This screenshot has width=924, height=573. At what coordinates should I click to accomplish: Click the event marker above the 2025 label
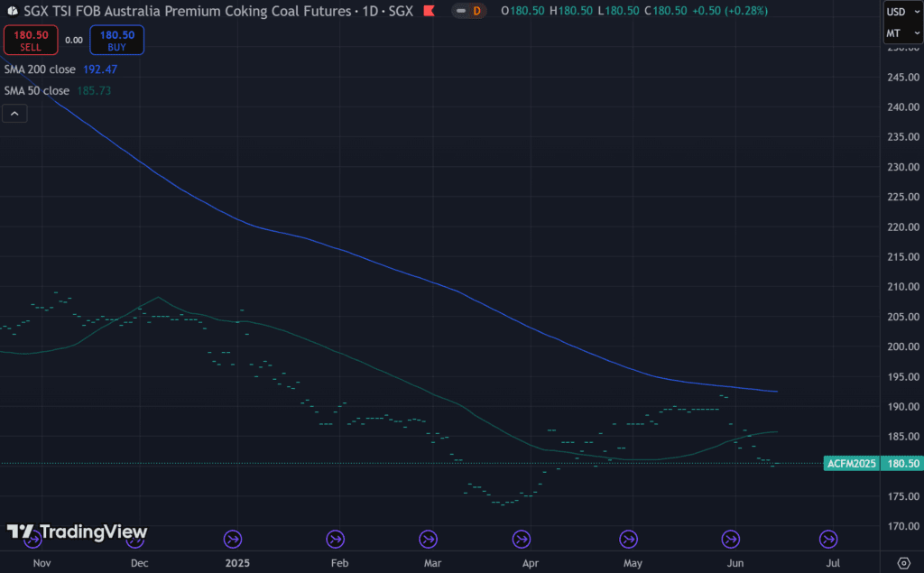233,539
